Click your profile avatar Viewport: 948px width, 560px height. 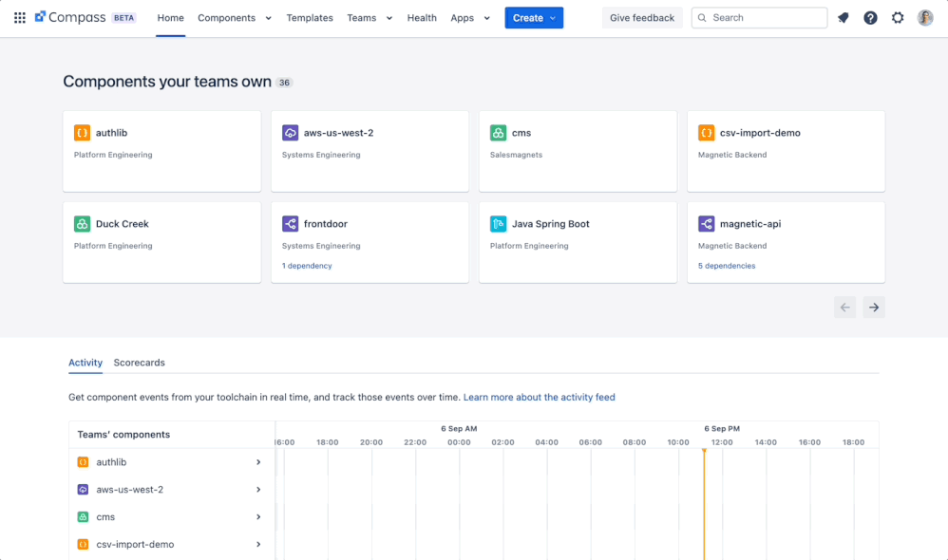[924, 17]
